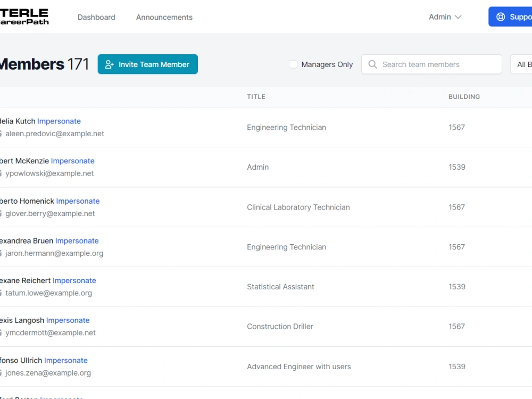This screenshot has width=532, height=399.
Task: Click email icon beside jones.zena@example.org
Action: [1, 373]
